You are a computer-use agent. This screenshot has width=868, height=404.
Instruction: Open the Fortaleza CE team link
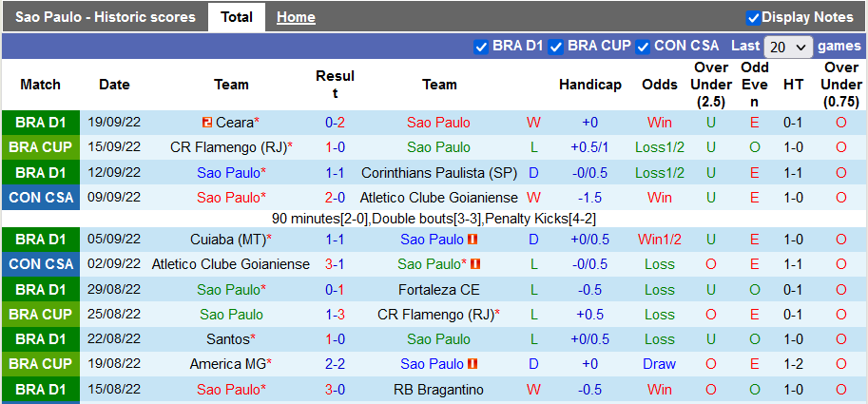(439, 290)
